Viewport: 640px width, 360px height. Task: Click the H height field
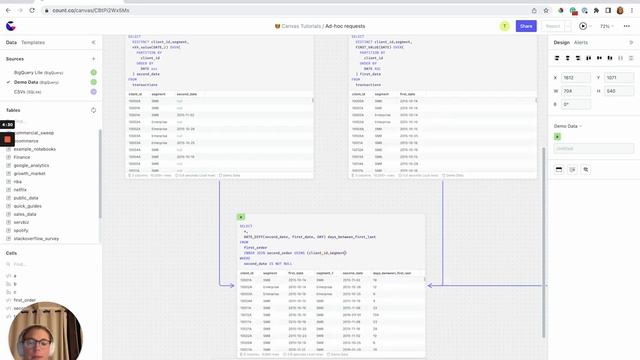pos(619,91)
